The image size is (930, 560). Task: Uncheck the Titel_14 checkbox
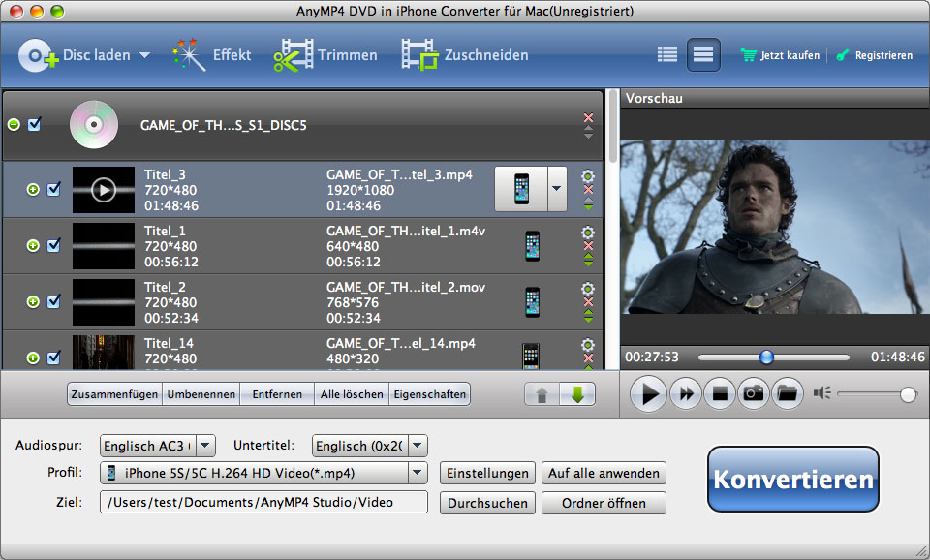[54, 358]
